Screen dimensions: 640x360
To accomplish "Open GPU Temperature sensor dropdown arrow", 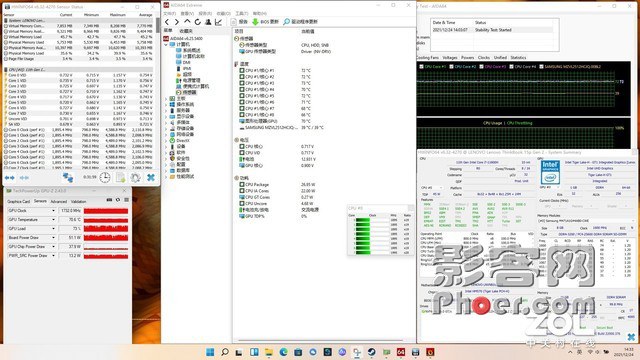I will tap(53, 220).
